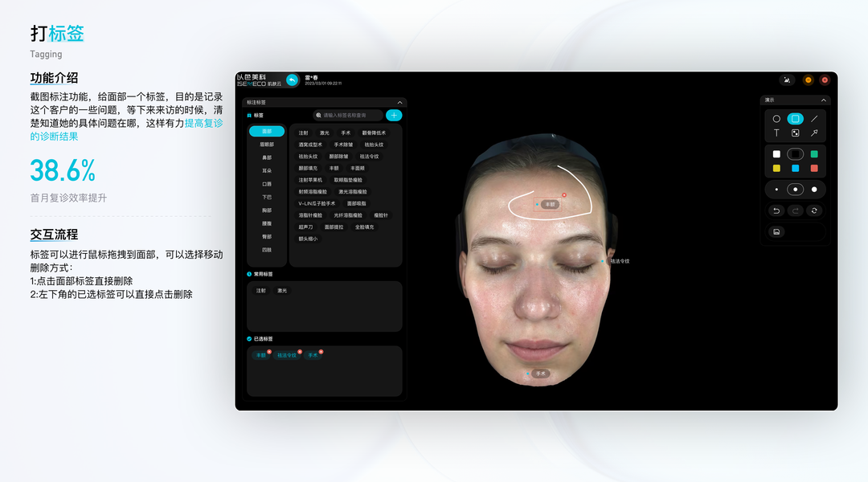Switch to the 下巴 category
The width and height of the screenshot is (868, 482).
pos(267,197)
